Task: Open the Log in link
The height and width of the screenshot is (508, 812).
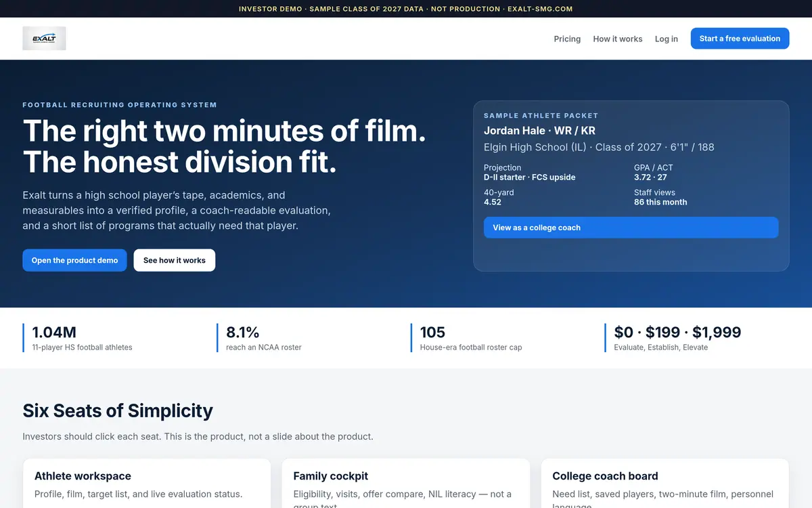Action: point(667,39)
